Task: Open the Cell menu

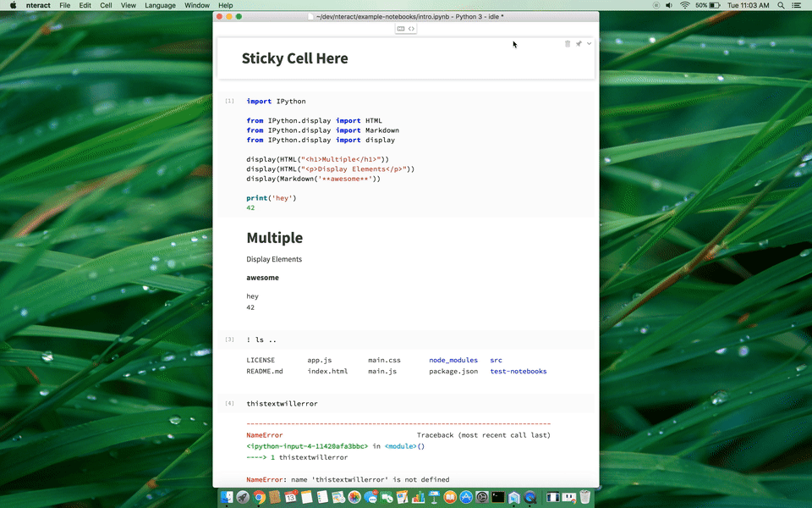Action: 106,5
